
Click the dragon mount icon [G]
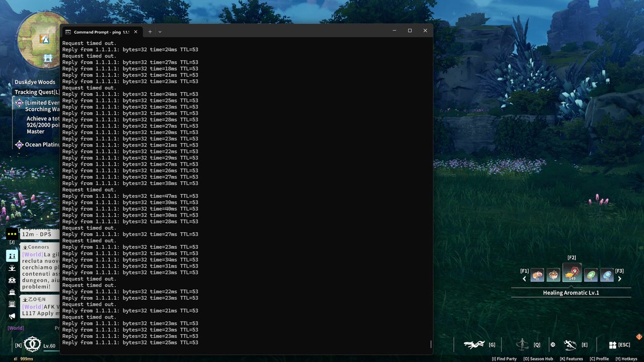coord(474,345)
